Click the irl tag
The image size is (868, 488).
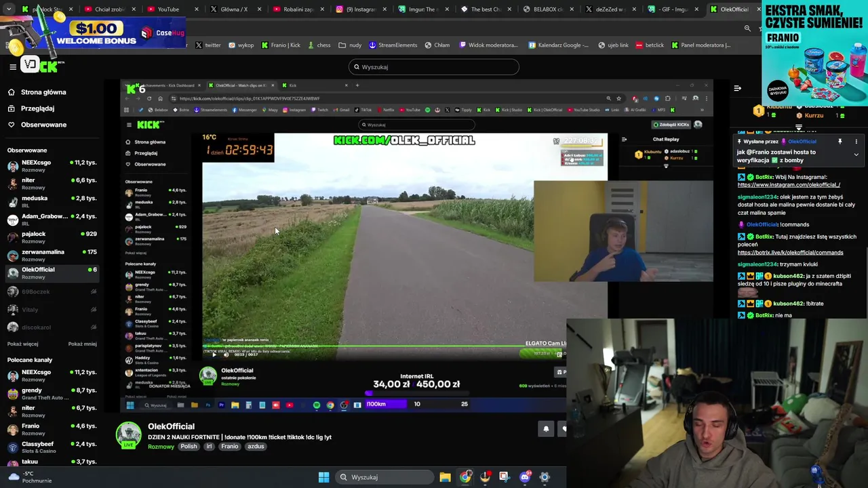[x=209, y=447]
